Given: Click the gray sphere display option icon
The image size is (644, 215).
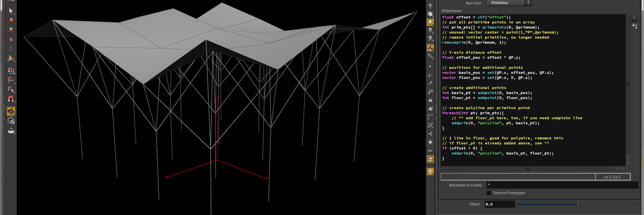Looking at the screenshot, I should point(430,14).
